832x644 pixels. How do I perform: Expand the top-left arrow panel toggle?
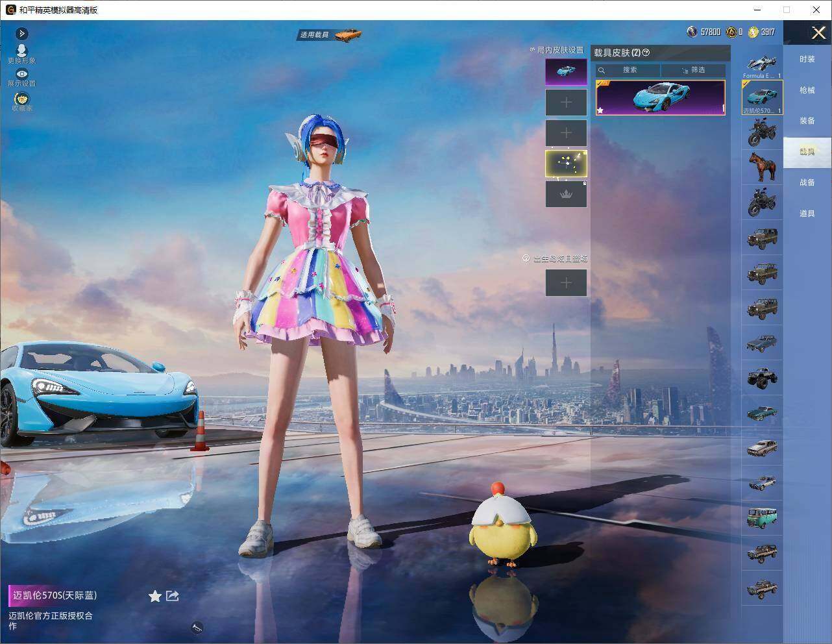coord(21,33)
